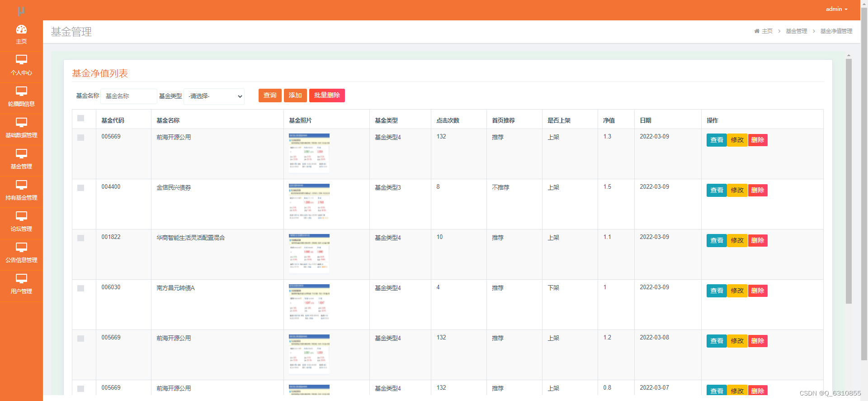Click the 基金类型3 cell
This screenshot has width=868, height=401.
(387, 187)
